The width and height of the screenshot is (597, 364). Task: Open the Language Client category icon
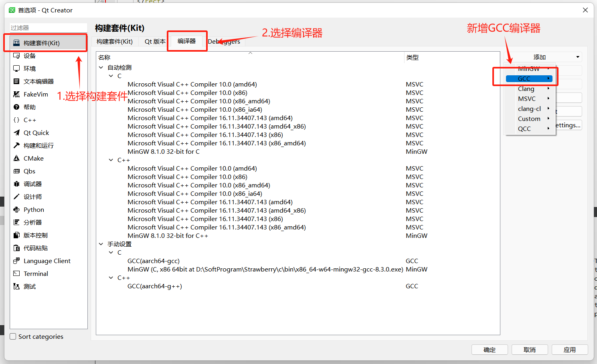(x=16, y=261)
